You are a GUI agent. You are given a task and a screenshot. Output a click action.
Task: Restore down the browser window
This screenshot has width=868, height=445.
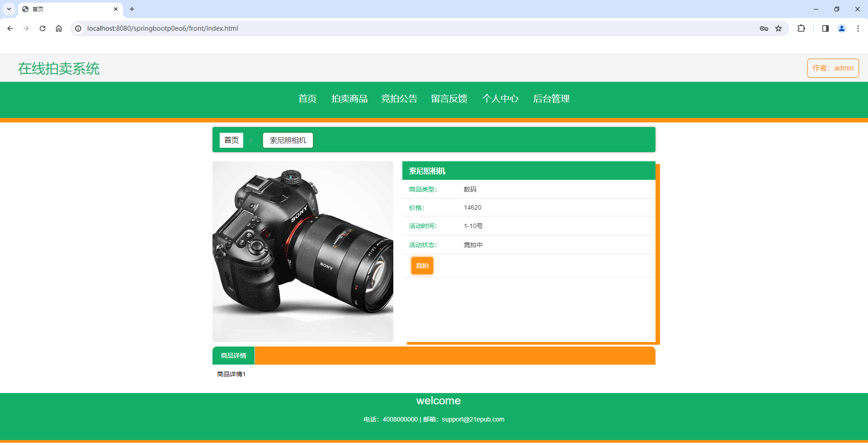coord(837,9)
